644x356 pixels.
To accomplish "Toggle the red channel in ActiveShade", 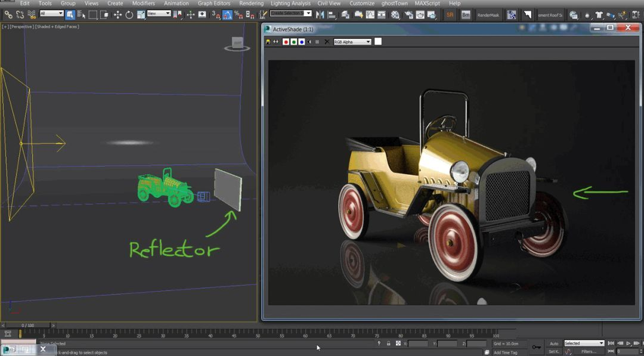I will [286, 42].
